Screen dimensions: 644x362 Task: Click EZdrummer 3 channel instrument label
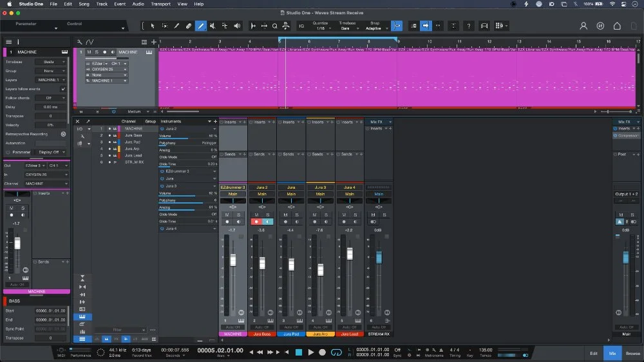point(233,187)
